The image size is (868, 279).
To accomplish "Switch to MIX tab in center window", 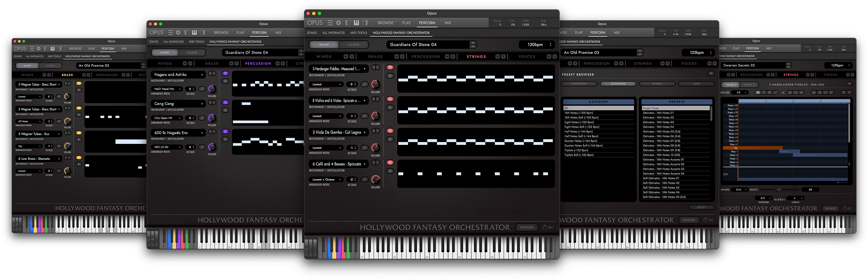I will [x=447, y=23].
